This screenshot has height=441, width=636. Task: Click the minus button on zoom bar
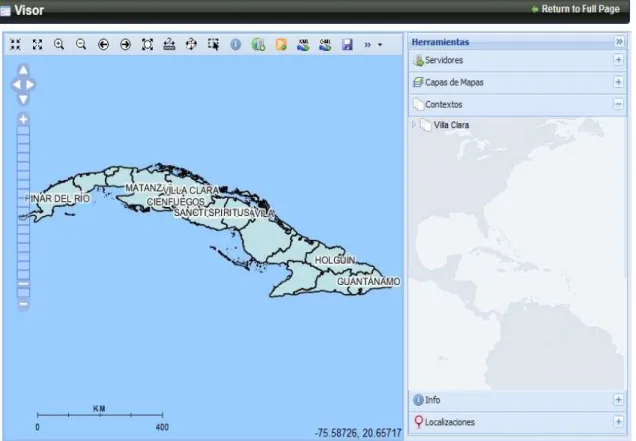click(24, 304)
